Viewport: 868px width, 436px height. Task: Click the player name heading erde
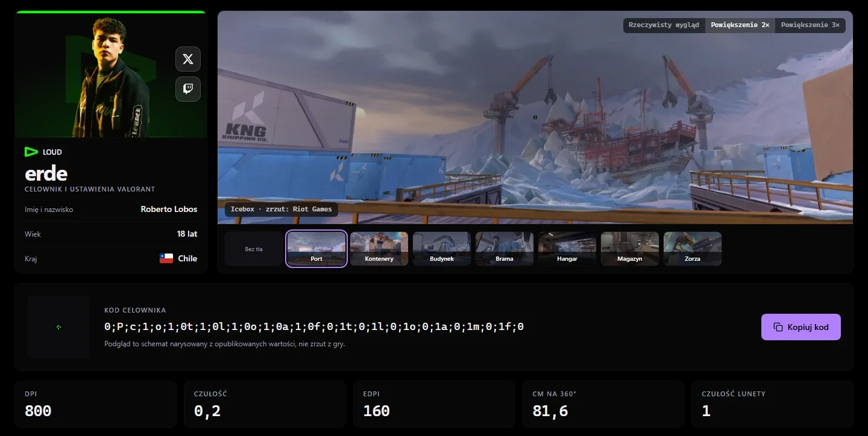coord(46,173)
